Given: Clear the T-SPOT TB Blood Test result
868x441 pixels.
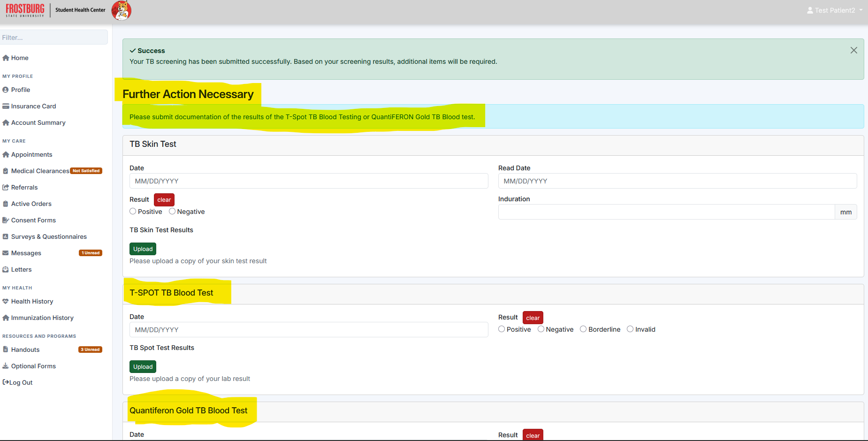Looking at the screenshot, I should coord(533,318).
